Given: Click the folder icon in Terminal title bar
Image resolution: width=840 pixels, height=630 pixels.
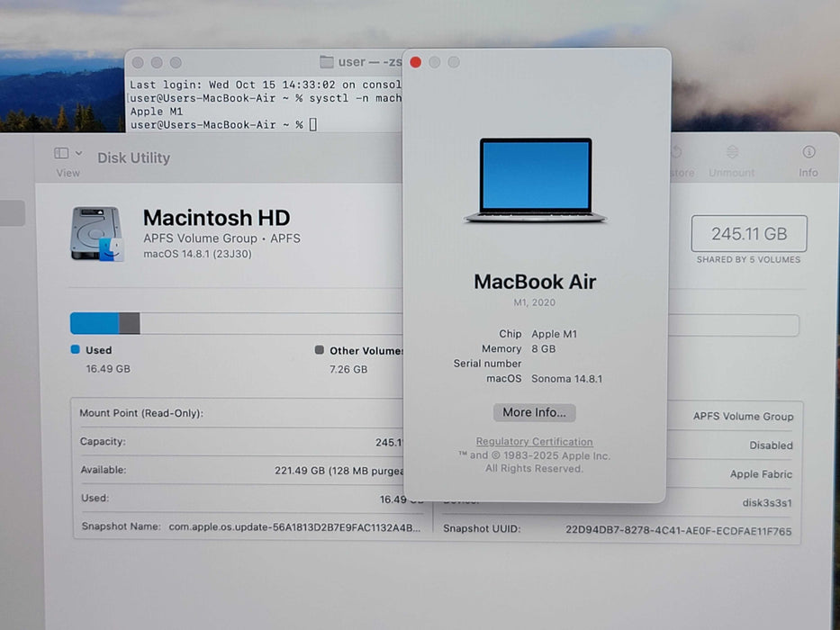Looking at the screenshot, I should [327, 62].
